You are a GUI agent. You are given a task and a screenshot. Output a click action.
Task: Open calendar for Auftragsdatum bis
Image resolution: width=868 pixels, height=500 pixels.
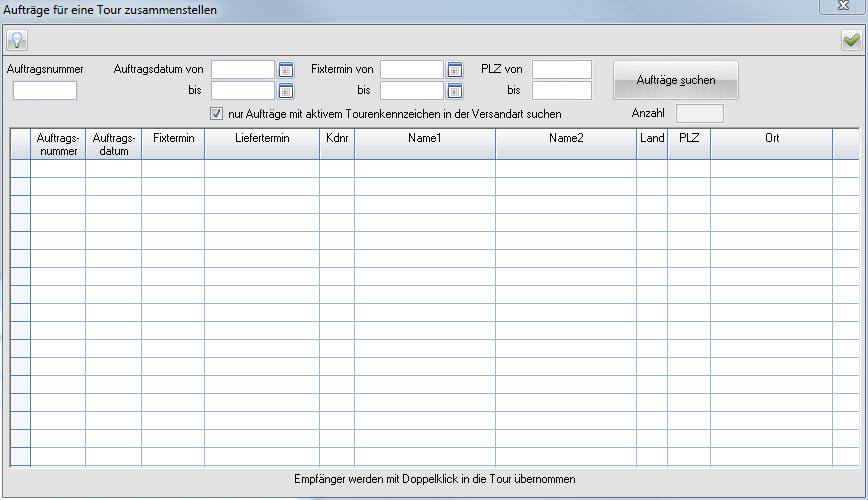286,91
